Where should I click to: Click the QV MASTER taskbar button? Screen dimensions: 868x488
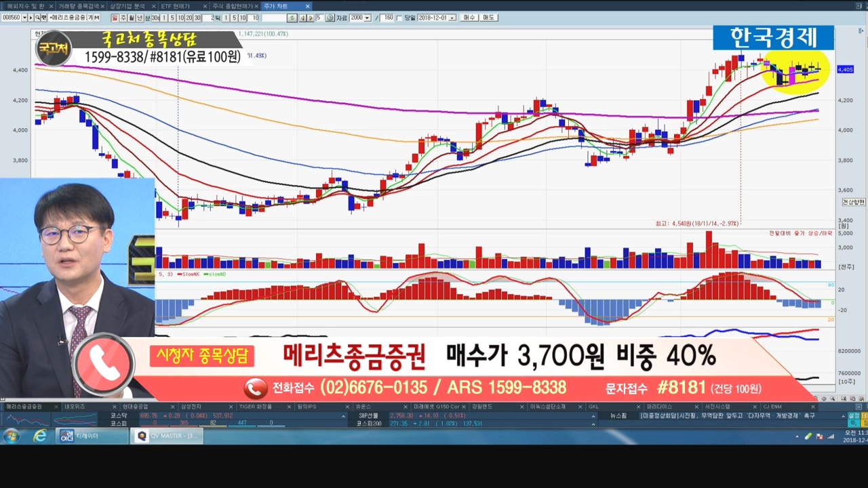167,436
